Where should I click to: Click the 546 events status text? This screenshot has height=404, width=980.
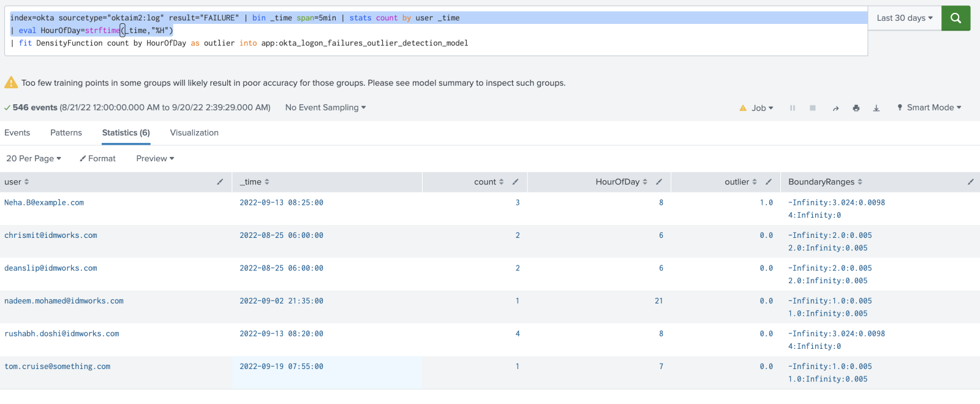click(35, 108)
